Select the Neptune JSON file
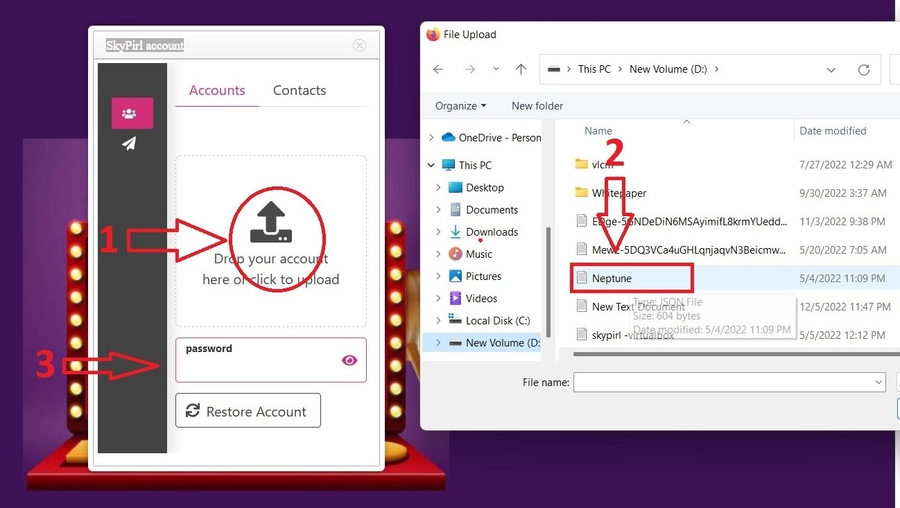The image size is (900, 508). coord(611,278)
